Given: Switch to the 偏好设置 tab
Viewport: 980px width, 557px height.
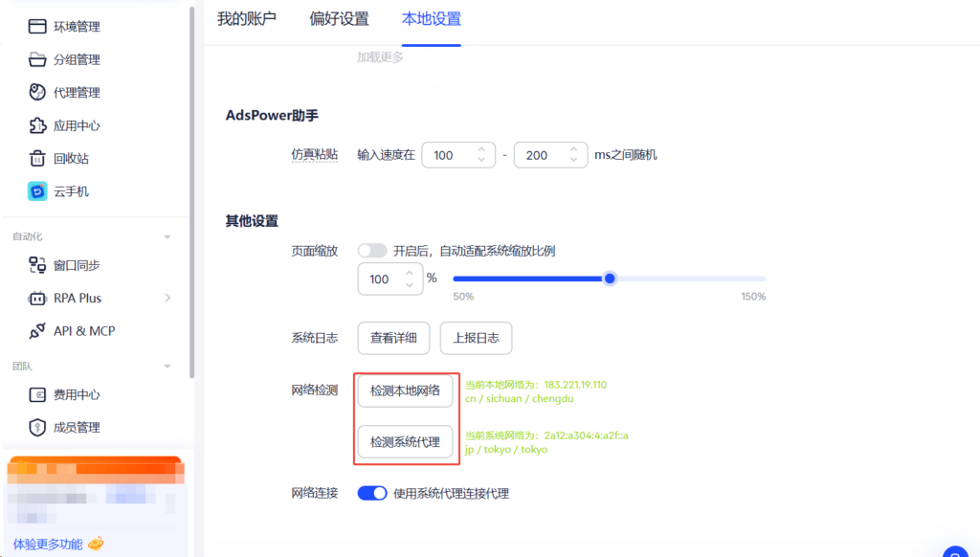Looking at the screenshot, I should [x=340, y=19].
